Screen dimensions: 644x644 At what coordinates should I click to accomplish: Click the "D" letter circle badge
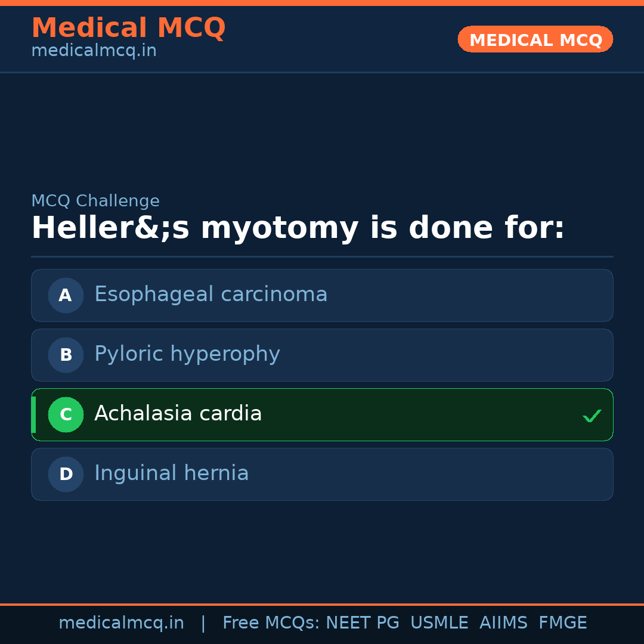tap(66, 474)
